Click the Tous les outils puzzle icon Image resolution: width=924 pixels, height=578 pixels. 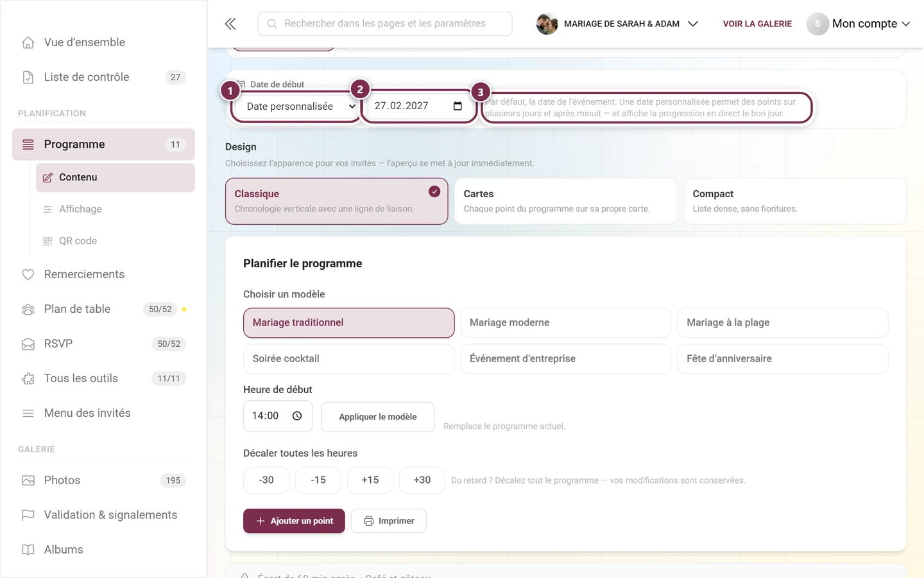point(28,378)
